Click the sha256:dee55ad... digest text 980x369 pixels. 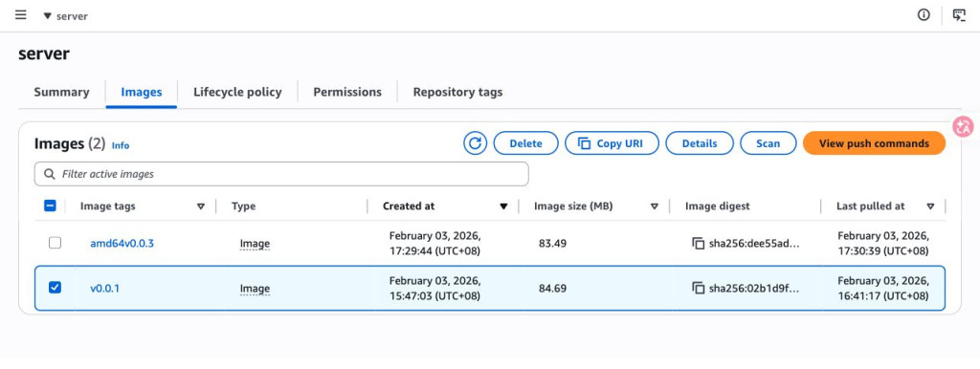coord(754,244)
